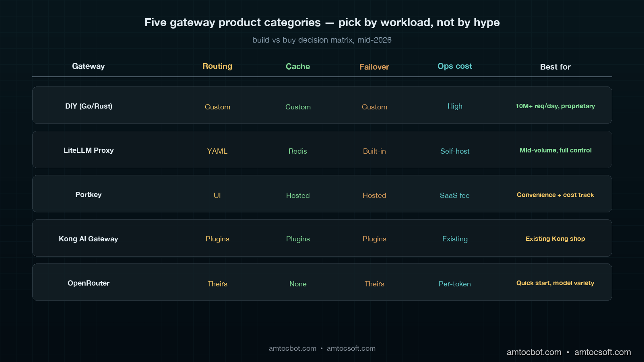
Task: Click the 'Portkey' row name
Action: click(x=89, y=195)
